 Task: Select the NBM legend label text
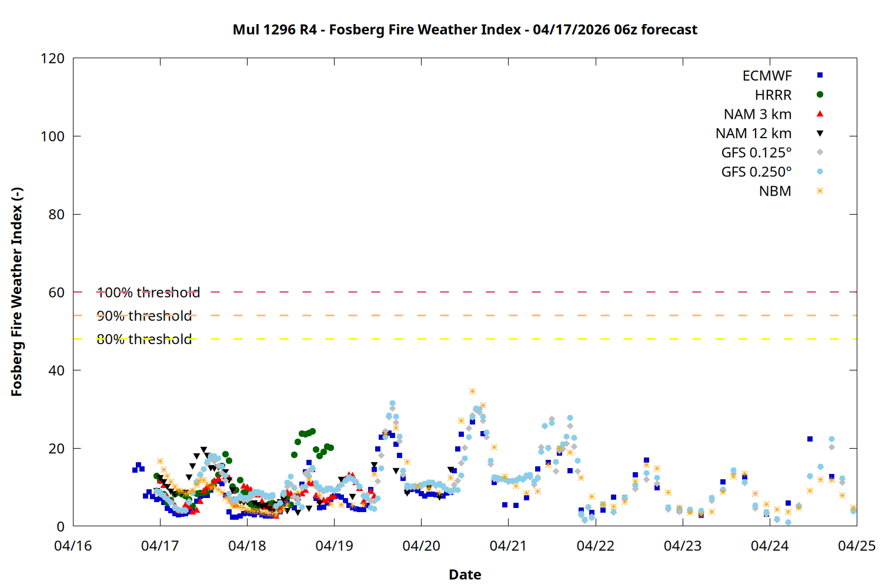(x=774, y=192)
